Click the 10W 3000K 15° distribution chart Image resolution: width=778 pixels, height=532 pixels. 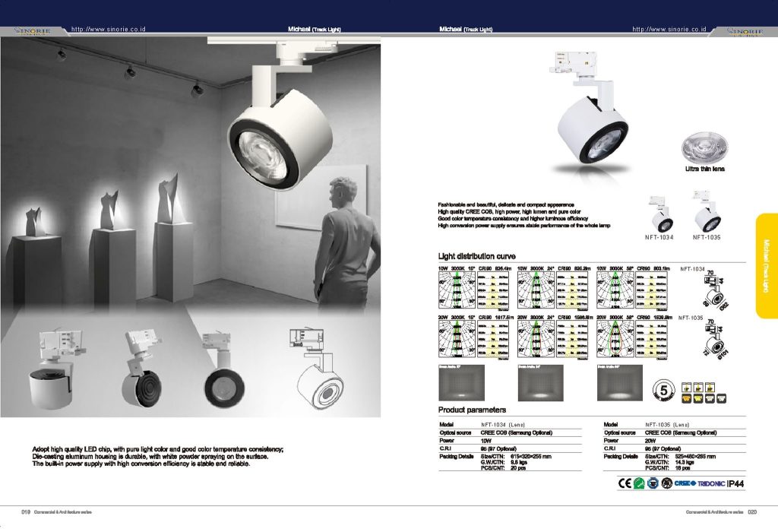457,290
